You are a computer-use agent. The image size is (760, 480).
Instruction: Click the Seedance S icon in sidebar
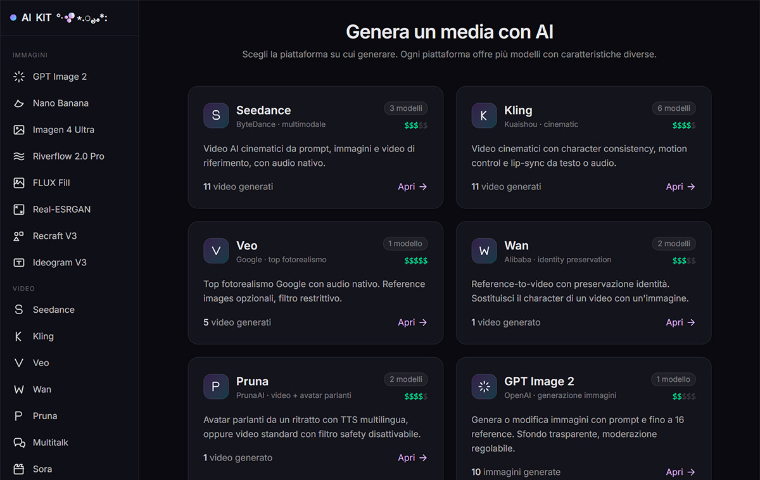coord(19,309)
